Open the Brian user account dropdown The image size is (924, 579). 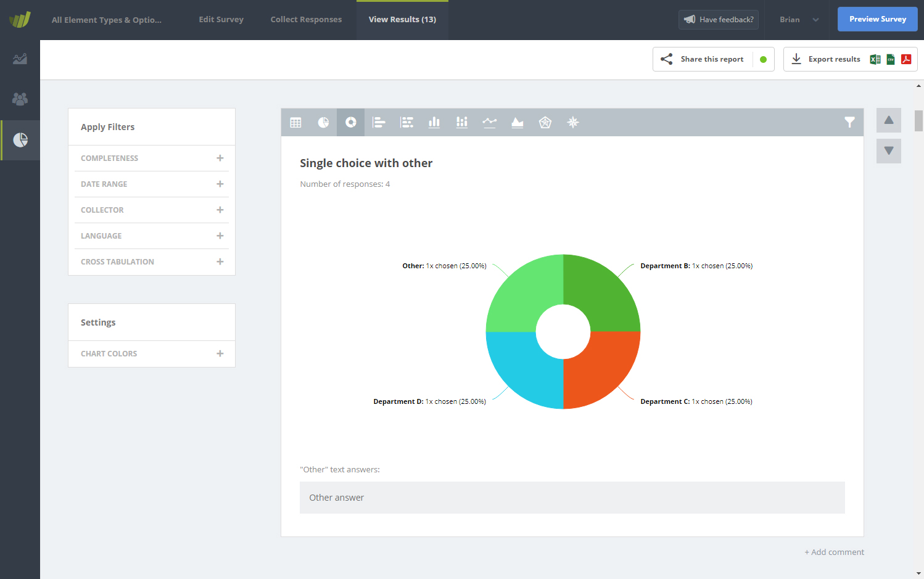799,20
